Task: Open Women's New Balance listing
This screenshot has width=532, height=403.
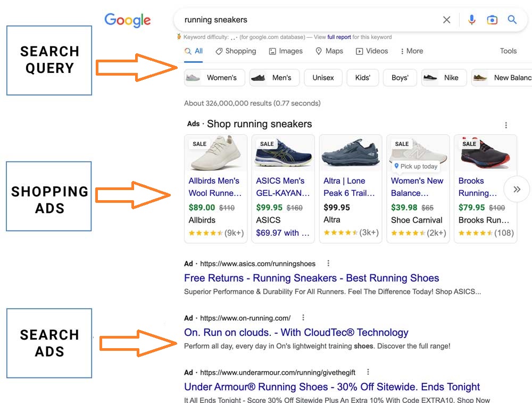Action: pyautogui.click(x=417, y=187)
